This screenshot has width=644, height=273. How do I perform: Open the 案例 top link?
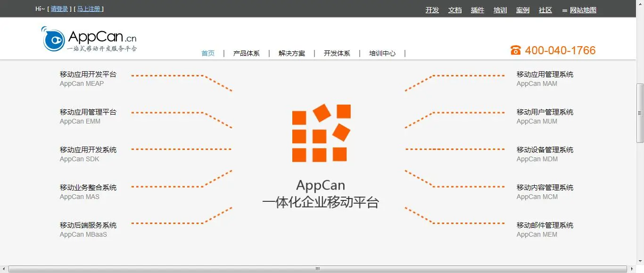522,10
